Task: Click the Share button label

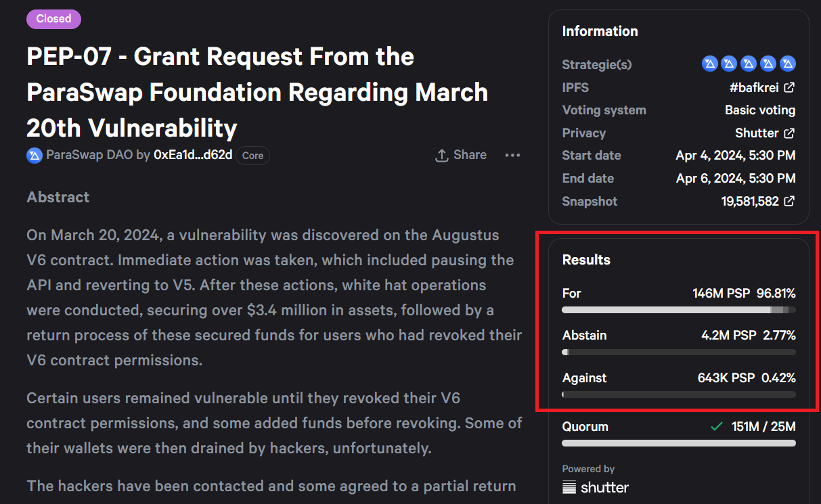Action: (x=470, y=155)
